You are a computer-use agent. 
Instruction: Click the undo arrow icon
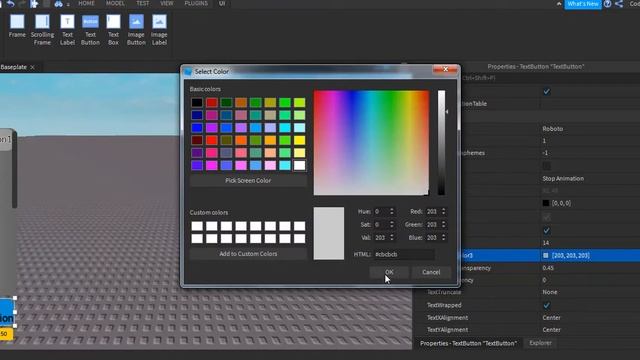click(11, 4)
